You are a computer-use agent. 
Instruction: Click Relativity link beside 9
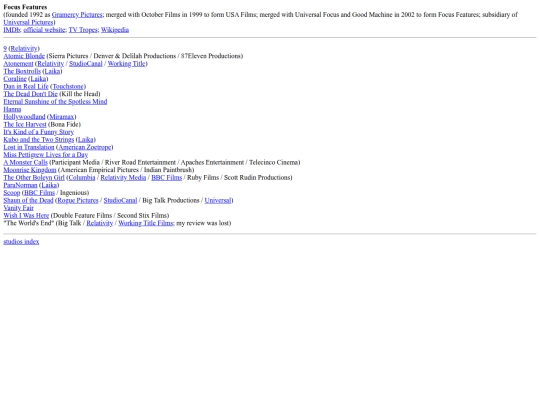24,49
